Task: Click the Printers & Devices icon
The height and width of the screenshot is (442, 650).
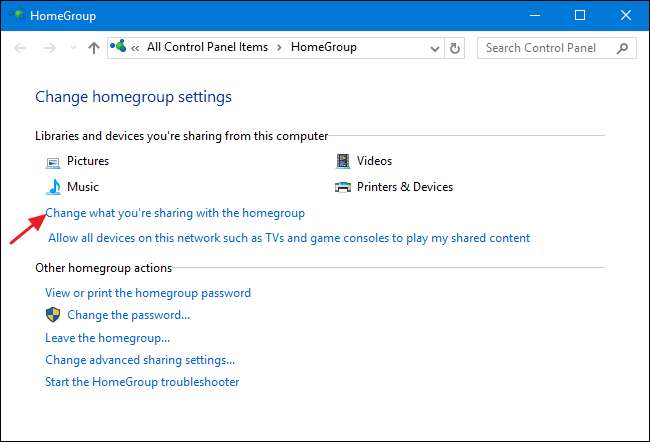Action: point(343,187)
